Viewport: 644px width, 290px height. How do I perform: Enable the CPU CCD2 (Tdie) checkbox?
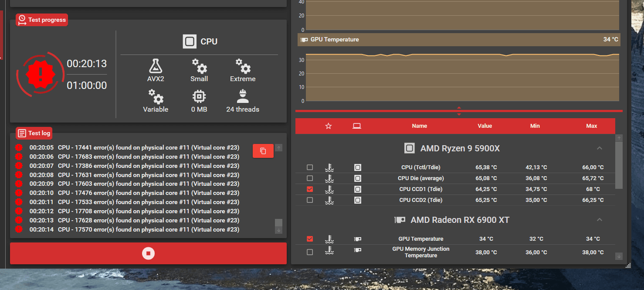click(310, 200)
